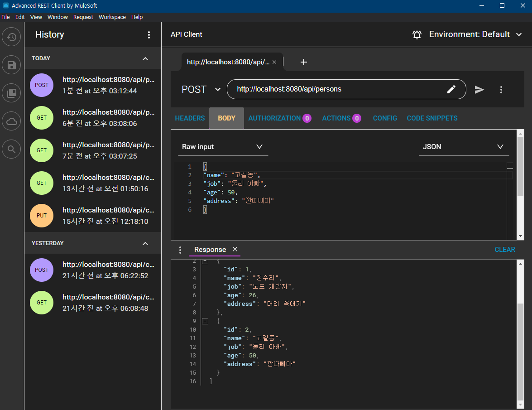Switch to the CODE SNIPPETS tab

pyautogui.click(x=432, y=118)
